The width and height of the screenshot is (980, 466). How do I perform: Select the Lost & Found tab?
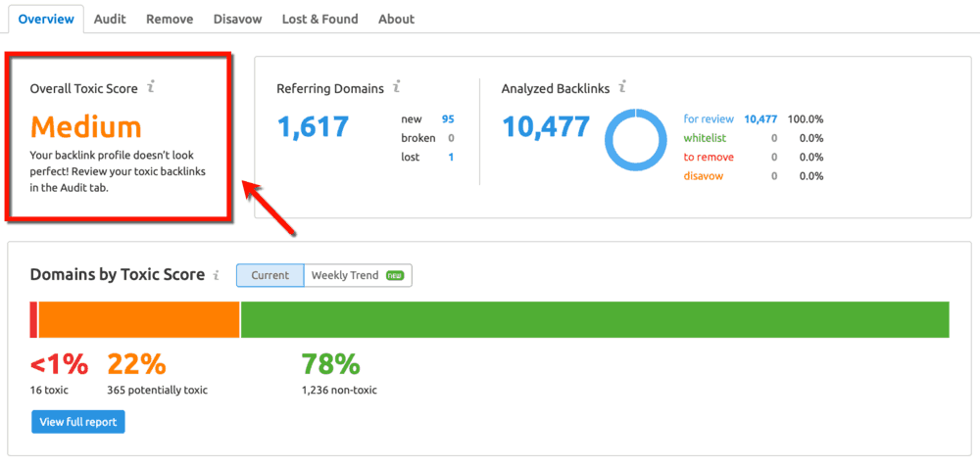320,19
